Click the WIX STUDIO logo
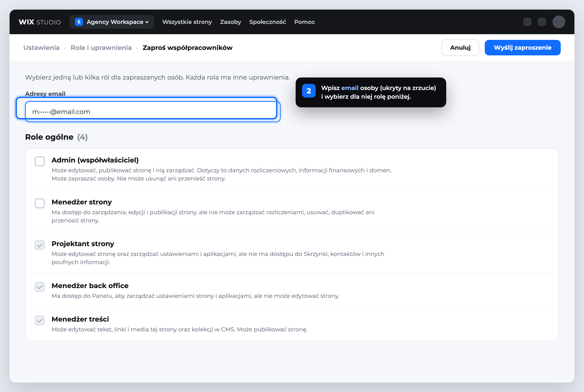The image size is (584, 392). point(40,22)
